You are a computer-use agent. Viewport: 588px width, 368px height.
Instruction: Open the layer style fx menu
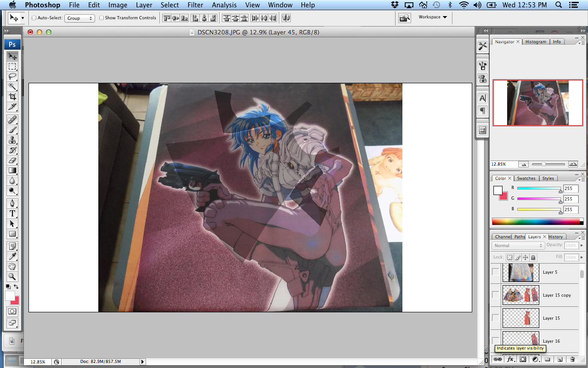510,359
